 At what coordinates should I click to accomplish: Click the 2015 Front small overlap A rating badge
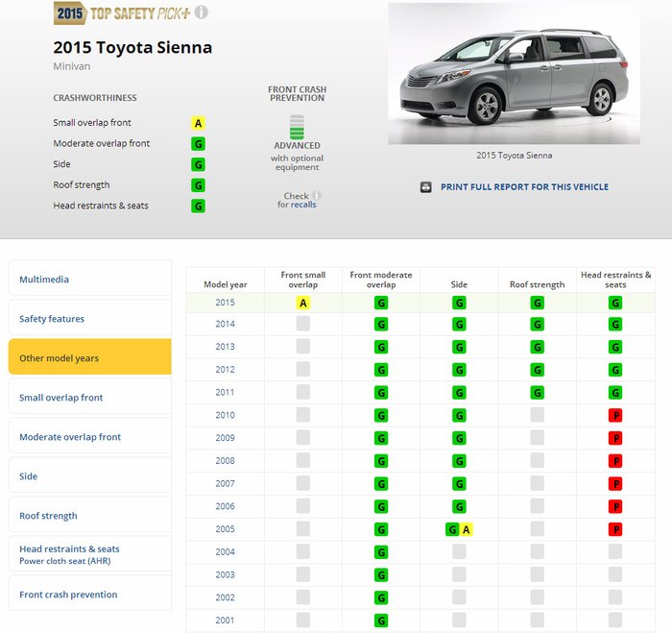(303, 303)
